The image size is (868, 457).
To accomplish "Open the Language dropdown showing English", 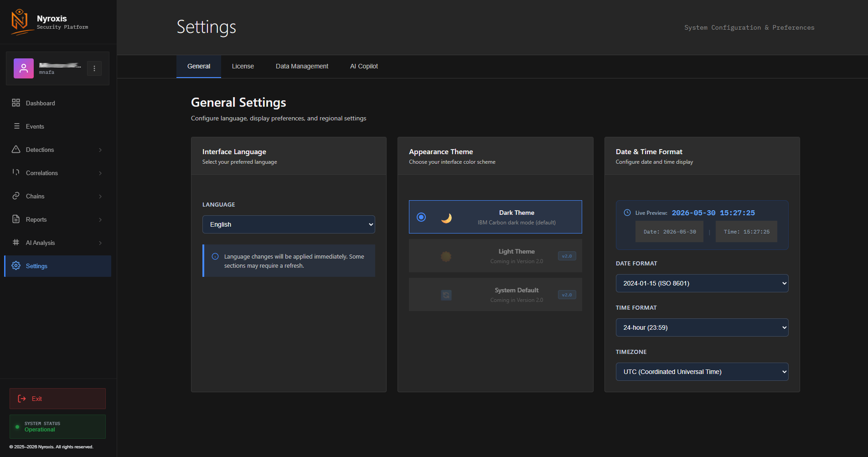I will 289,224.
